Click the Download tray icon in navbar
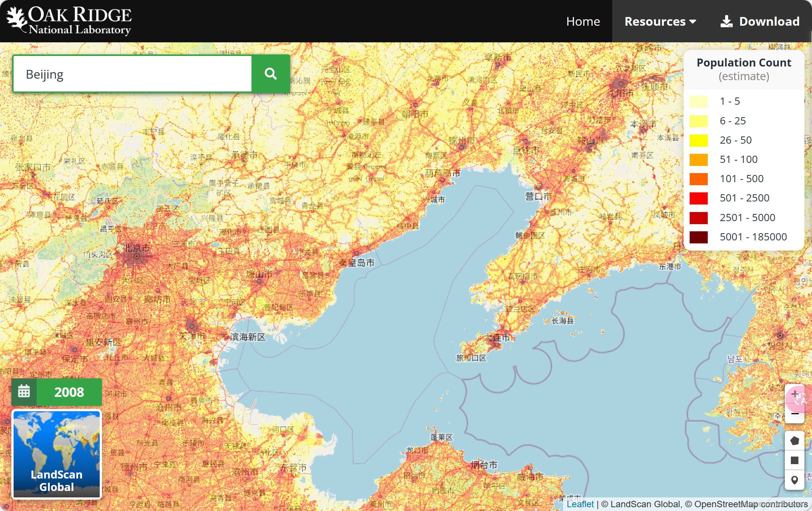The width and height of the screenshot is (812, 511). point(726,22)
